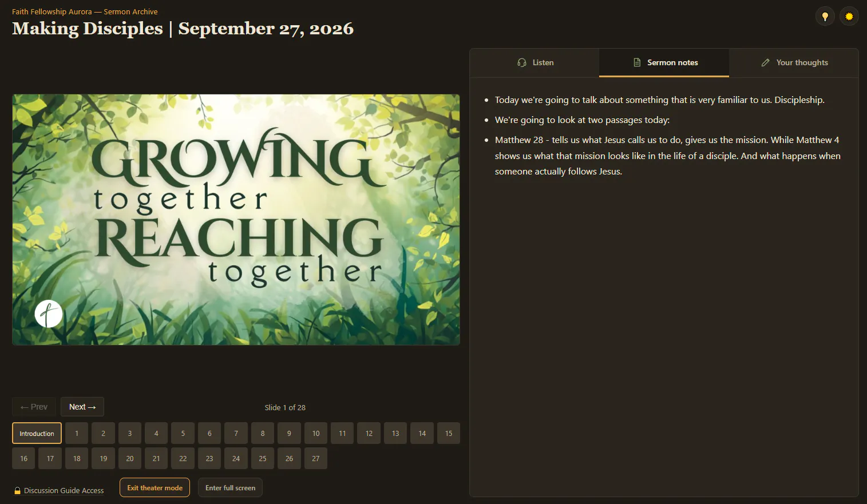Jump to slide 24
Viewport: 867px width, 504px height.
tap(236, 458)
